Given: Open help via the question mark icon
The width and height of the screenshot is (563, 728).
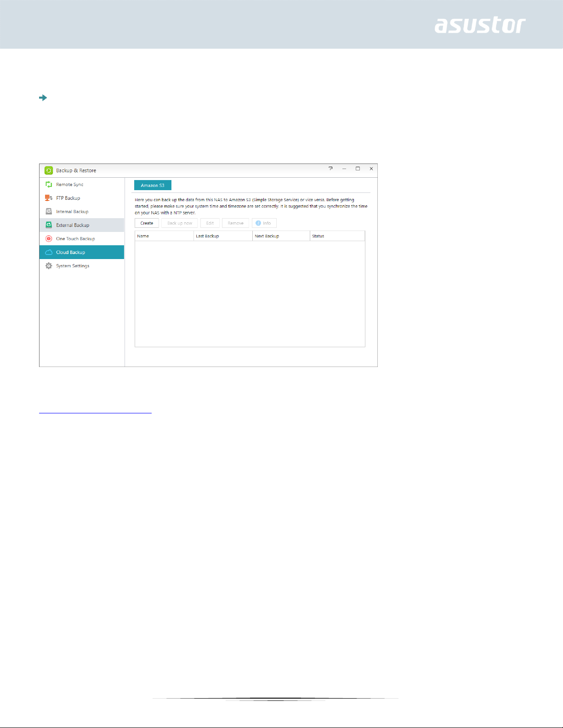Looking at the screenshot, I should click(330, 169).
